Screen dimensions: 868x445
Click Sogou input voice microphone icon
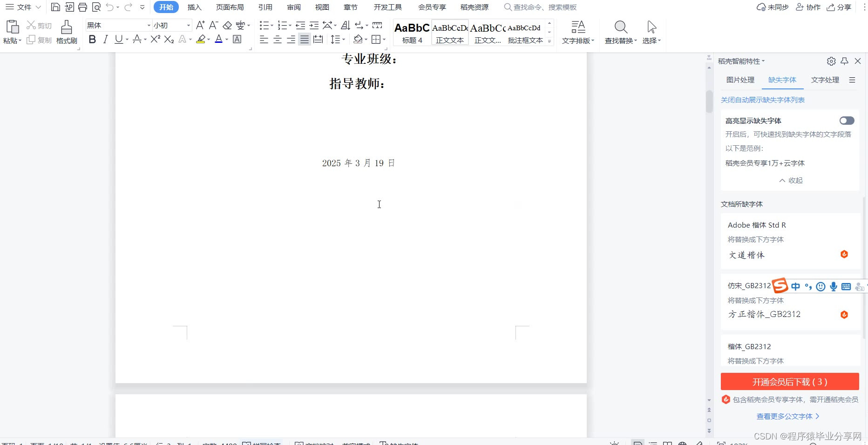834,286
